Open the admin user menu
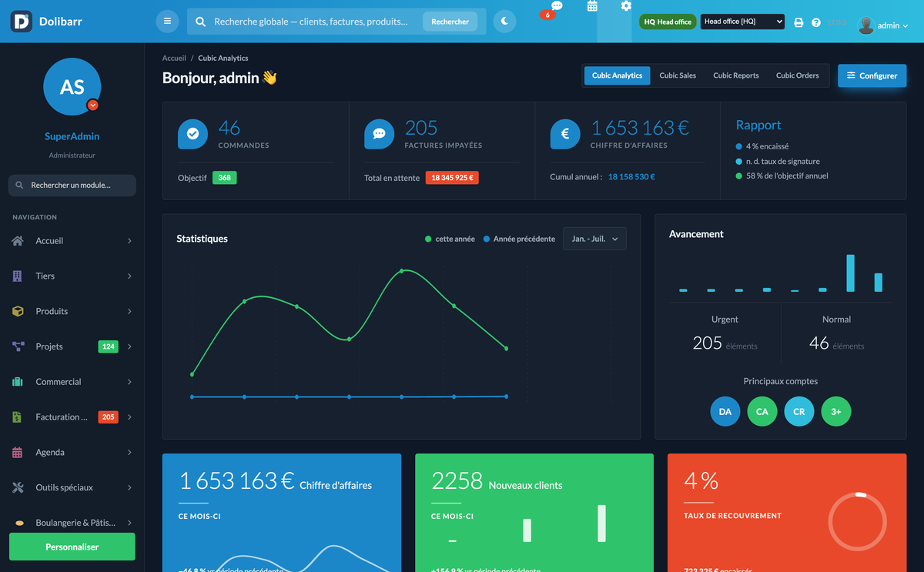This screenshot has height=572, width=924. click(x=883, y=25)
